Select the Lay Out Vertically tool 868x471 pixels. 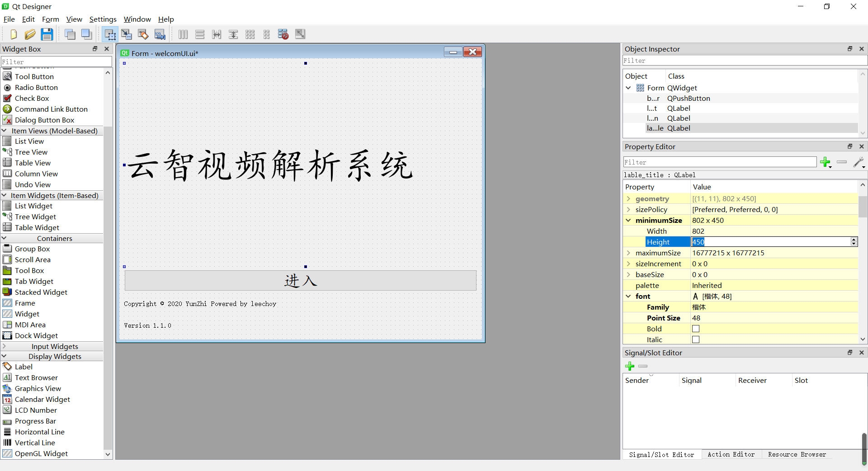coord(199,34)
